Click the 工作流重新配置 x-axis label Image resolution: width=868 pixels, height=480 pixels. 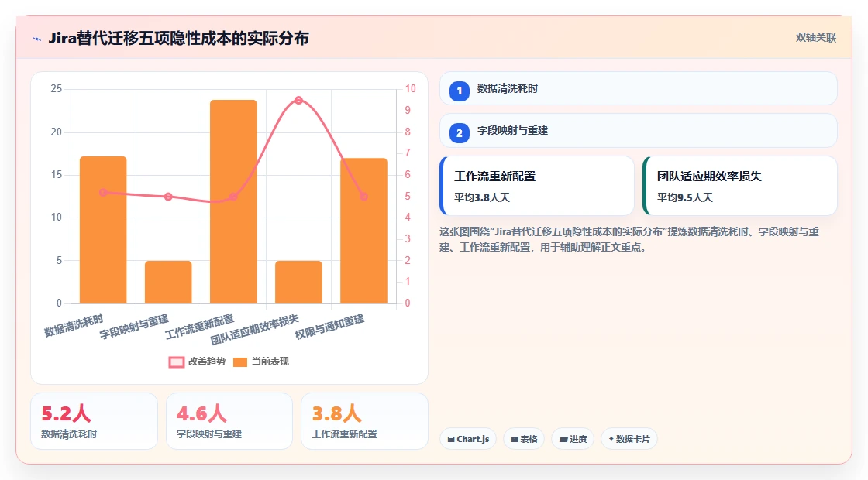point(200,327)
